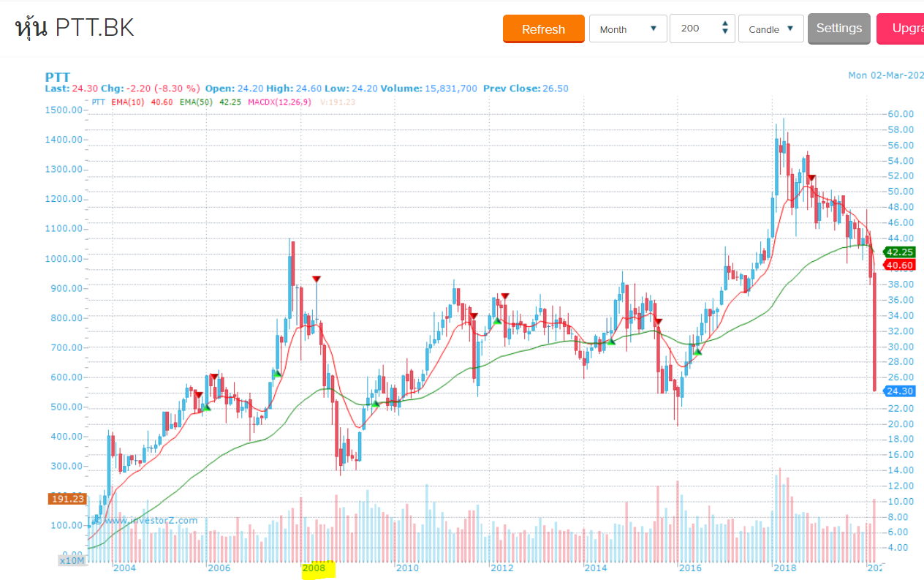Increase bar count with the up arrow
924x580 pixels.
click(724, 24)
